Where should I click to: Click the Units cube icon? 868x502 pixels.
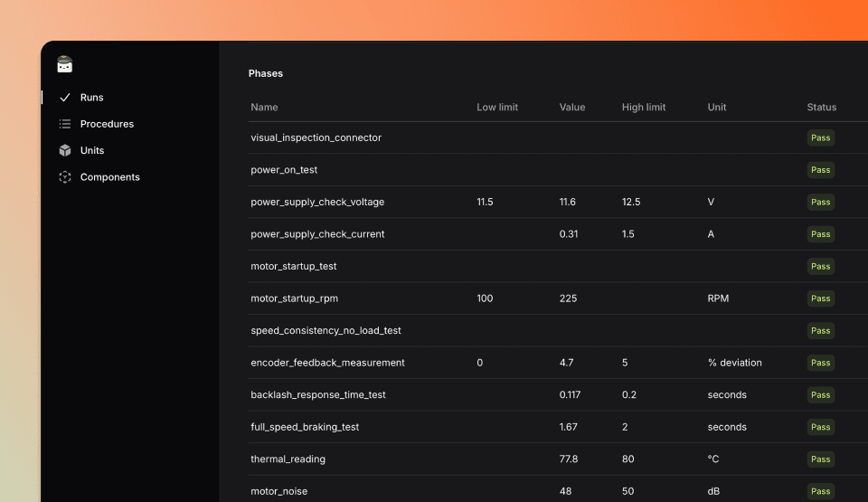(65, 151)
